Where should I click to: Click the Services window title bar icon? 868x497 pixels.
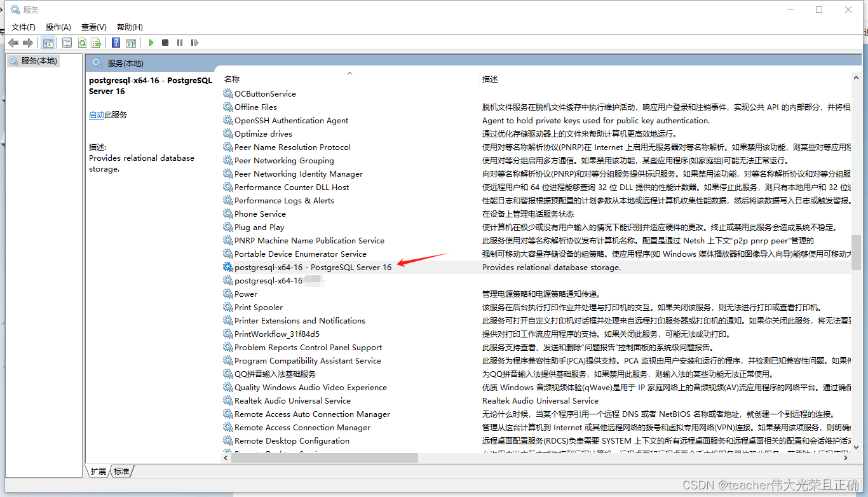(x=15, y=10)
